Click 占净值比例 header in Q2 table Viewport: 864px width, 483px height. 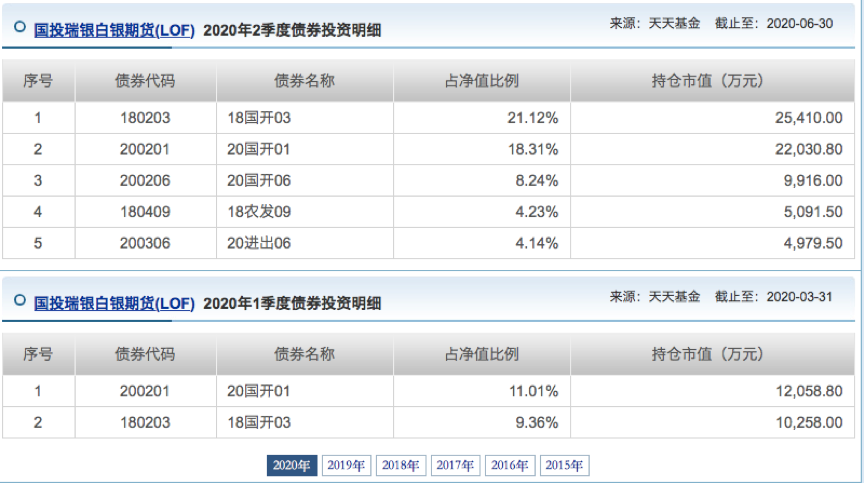pyautogui.click(x=482, y=81)
